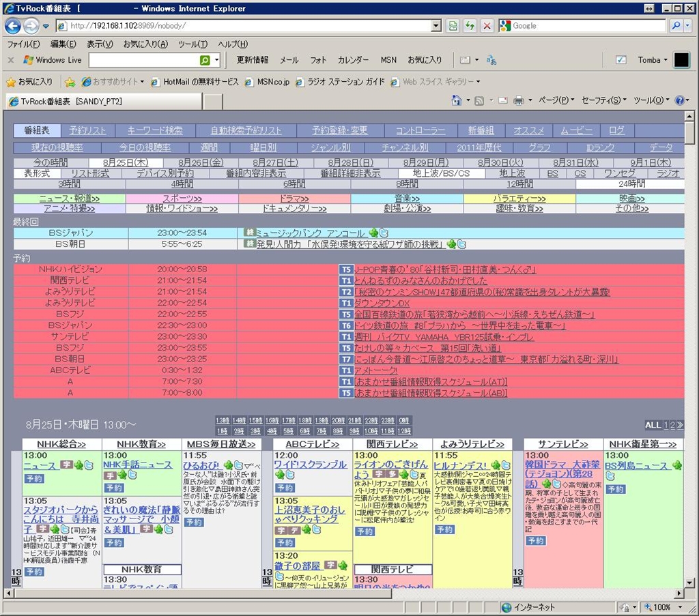Click the IE Forward arrow button
Image resolution: width=699 pixels, height=616 pixels.
(x=31, y=26)
